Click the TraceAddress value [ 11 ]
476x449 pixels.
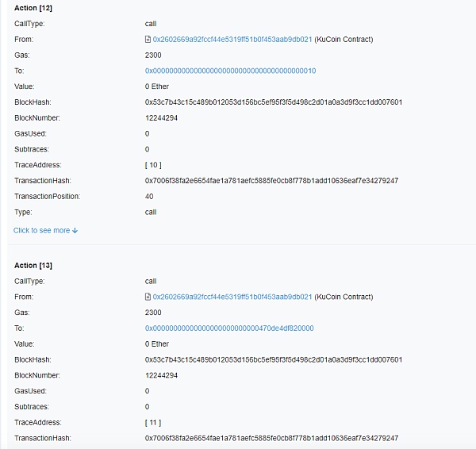coord(152,422)
